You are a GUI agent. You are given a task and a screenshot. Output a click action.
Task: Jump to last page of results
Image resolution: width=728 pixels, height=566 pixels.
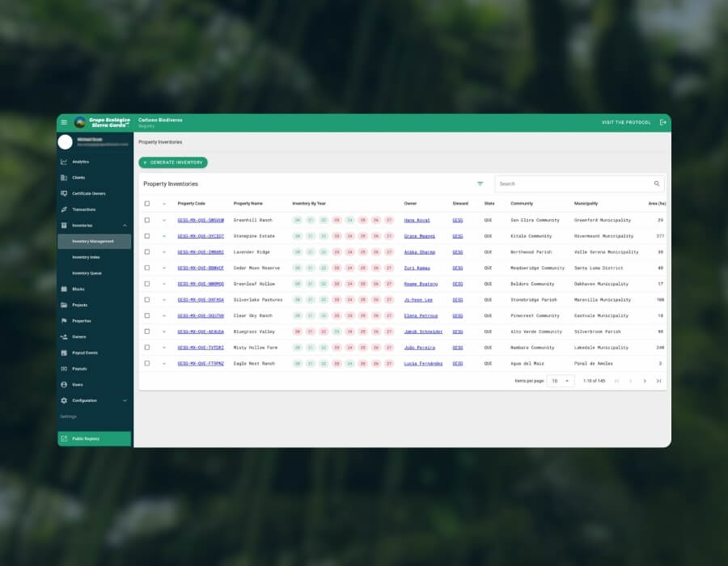tap(658, 381)
